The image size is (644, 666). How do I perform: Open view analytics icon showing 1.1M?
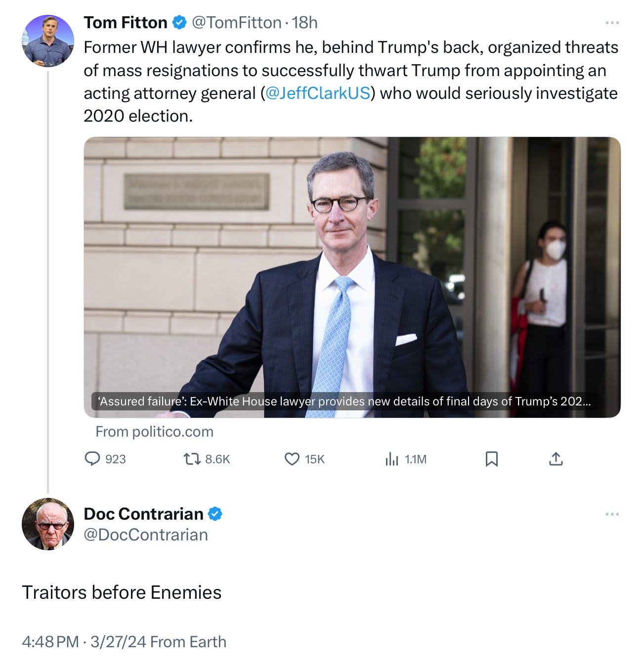[391, 459]
